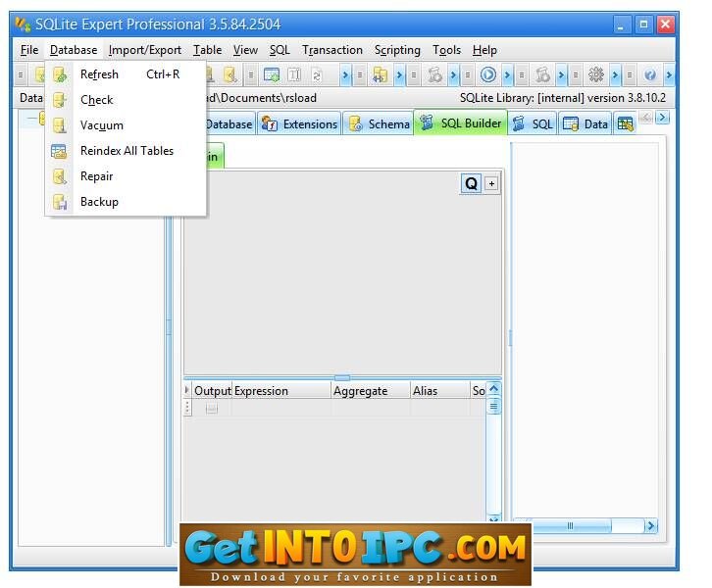Switch to the partially hidden Database tab
712x588 pixels.
pos(229,123)
